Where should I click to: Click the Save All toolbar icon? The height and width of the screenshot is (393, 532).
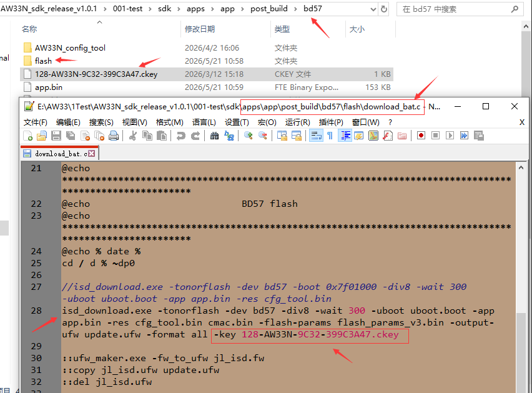71,136
